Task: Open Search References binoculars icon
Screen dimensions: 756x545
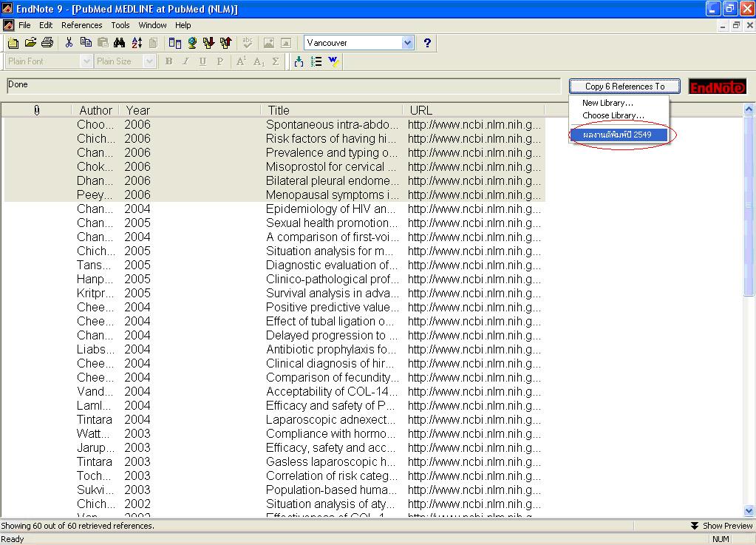Action: [120, 43]
